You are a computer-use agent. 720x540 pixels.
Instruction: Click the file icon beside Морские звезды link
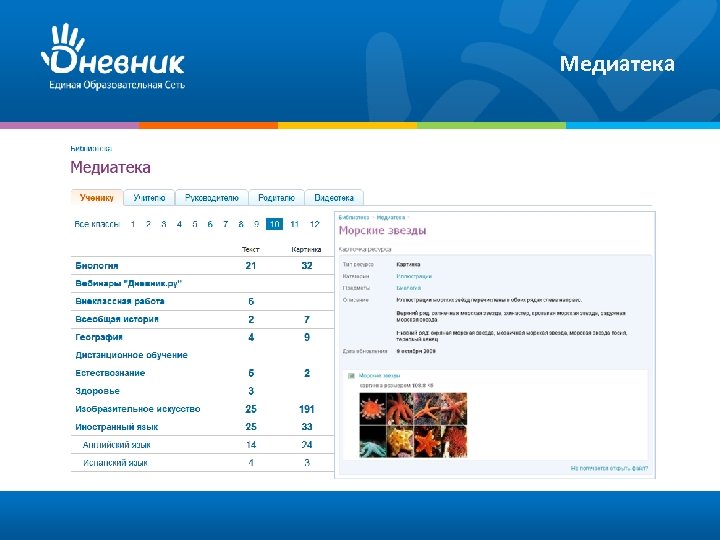point(351,376)
